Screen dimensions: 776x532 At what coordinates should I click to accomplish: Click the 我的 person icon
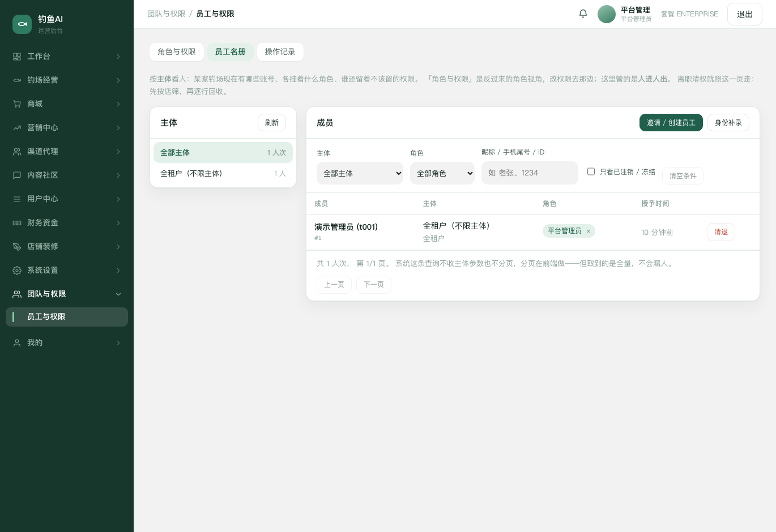point(17,343)
